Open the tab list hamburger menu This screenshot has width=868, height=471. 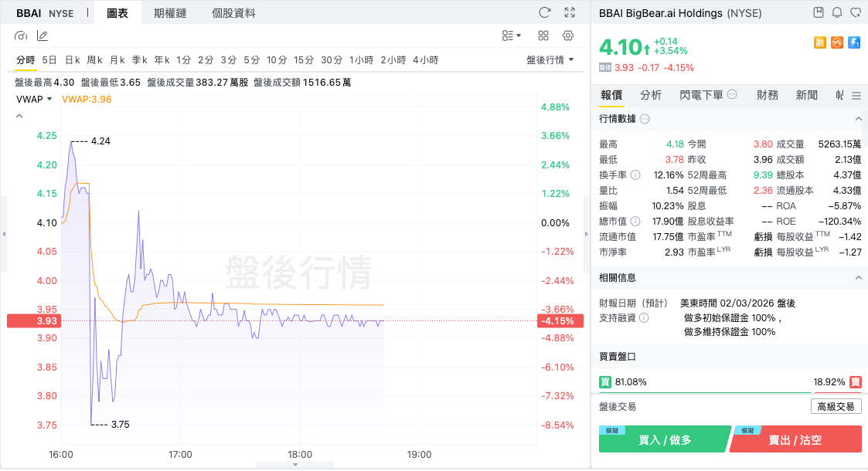[856, 95]
